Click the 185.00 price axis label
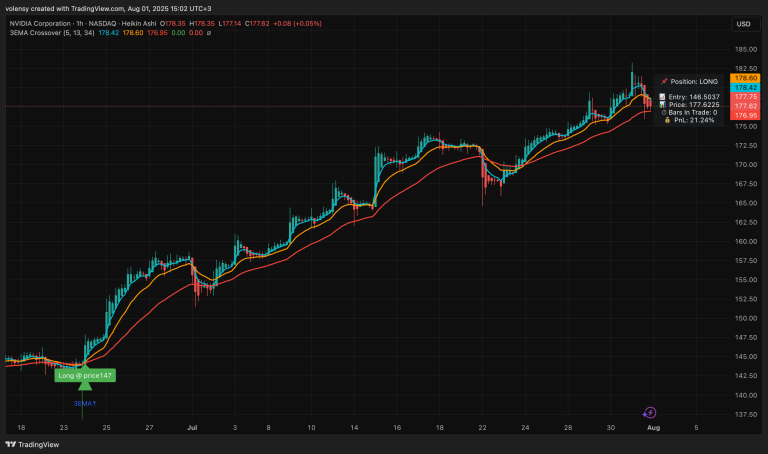This screenshot has height=454, width=768. [x=746, y=49]
